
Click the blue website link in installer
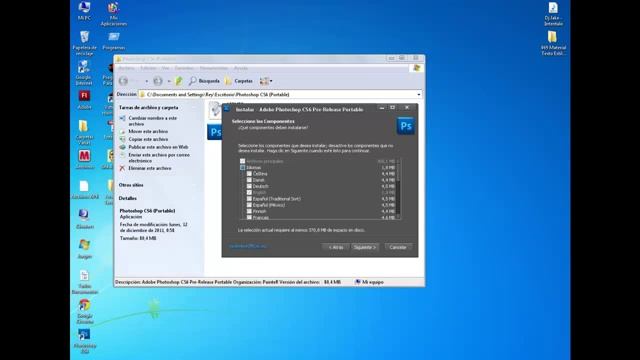click(247, 246)
